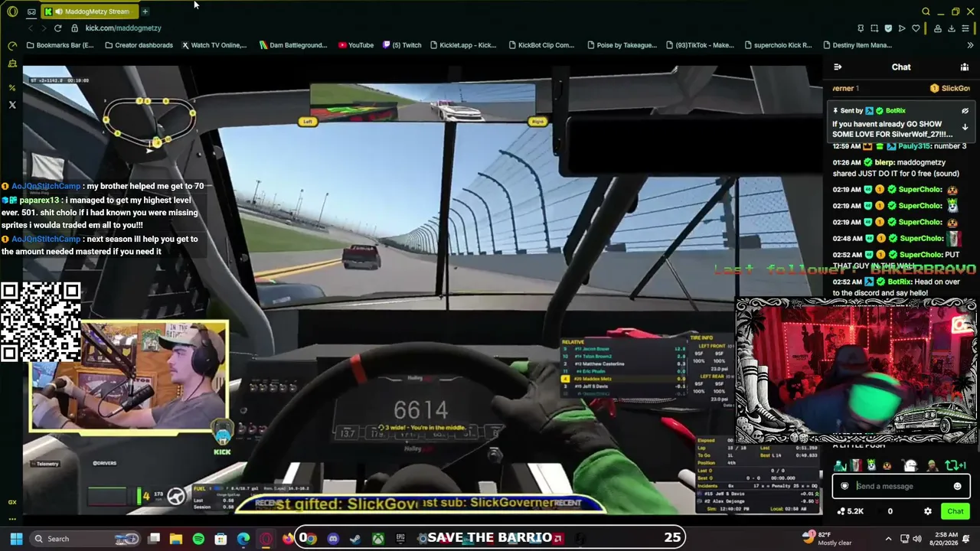The width and height of the screenshot is (980, 551).
Task: Open the 5.2K channel points balance
Action: [x=851, y=511]
